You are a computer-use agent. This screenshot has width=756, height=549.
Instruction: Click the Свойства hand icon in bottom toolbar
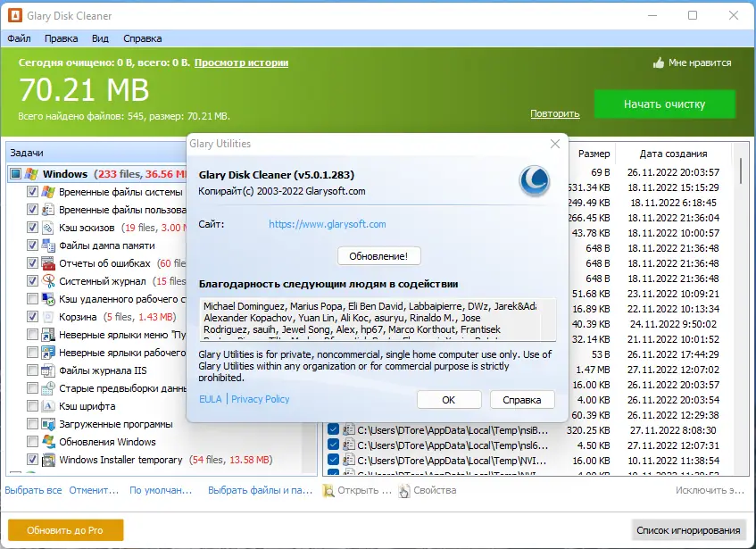(404, 491)
